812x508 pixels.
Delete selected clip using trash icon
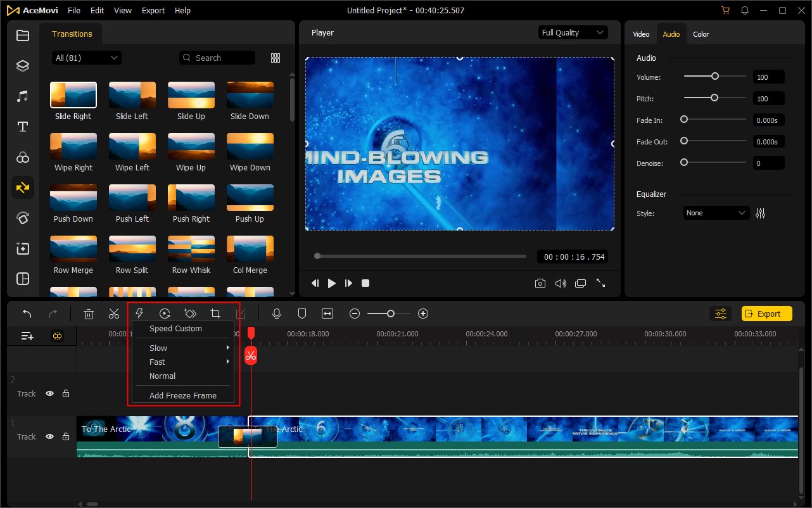[x=88, y=313]
